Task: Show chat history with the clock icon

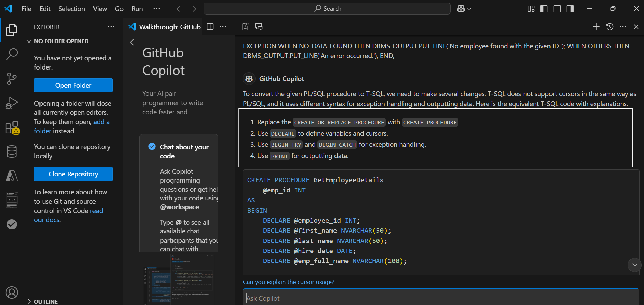Action: point(610,26)
